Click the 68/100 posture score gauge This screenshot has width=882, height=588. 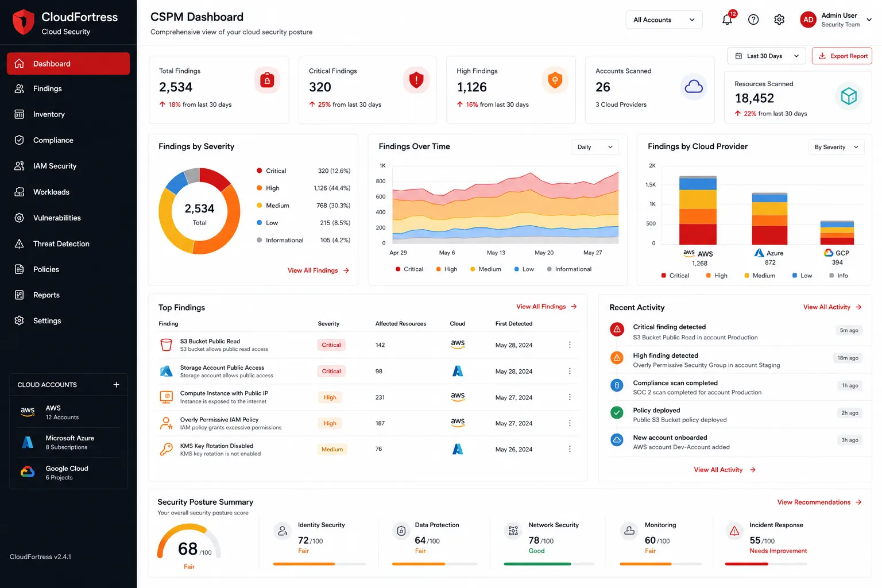(x=189, y=543)
